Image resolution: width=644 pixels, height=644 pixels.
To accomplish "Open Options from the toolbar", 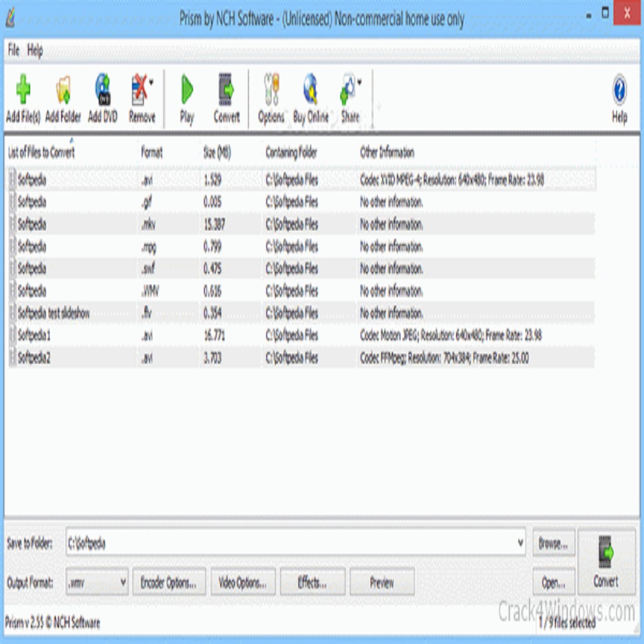I will coord(271,99).
